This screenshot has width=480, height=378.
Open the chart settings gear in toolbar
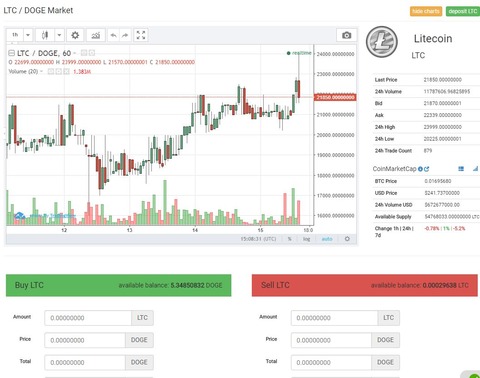click(75, 35)
